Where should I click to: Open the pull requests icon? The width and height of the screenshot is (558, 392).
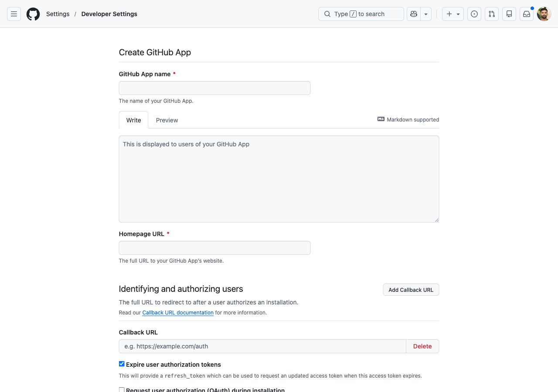click(x=492, y=14)
